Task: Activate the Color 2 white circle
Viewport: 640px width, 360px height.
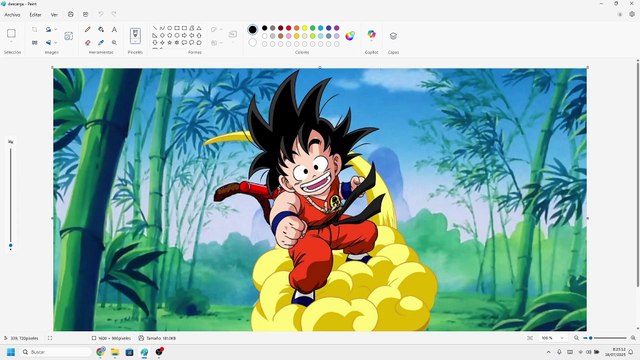Action: [253, 42]
